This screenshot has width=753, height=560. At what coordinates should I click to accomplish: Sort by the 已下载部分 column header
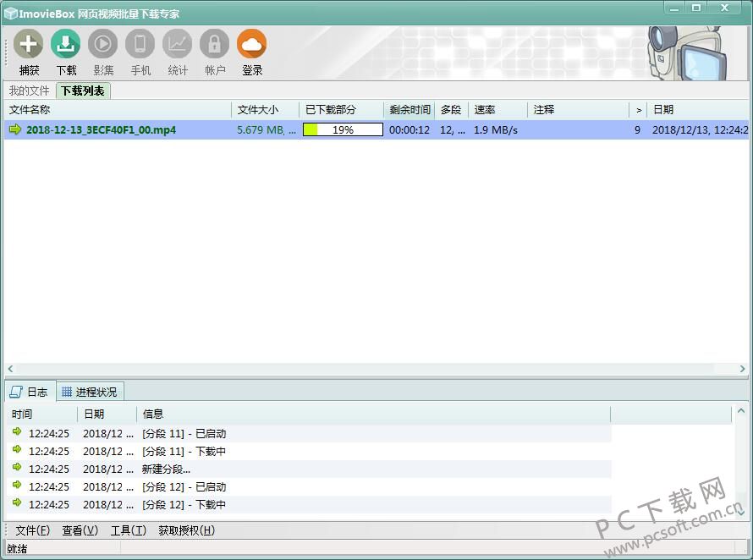click(x=342, y=109)
